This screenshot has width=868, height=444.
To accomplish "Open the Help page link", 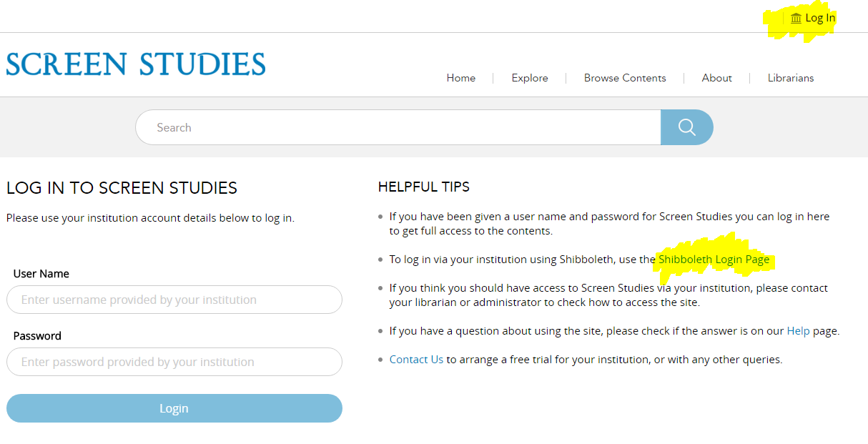I will coord(798,331).
